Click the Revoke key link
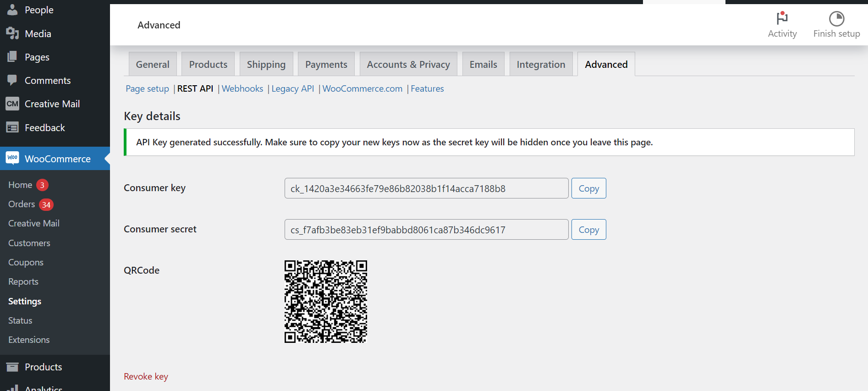Viewport: 868px width, 391px height. click(146, 376)
